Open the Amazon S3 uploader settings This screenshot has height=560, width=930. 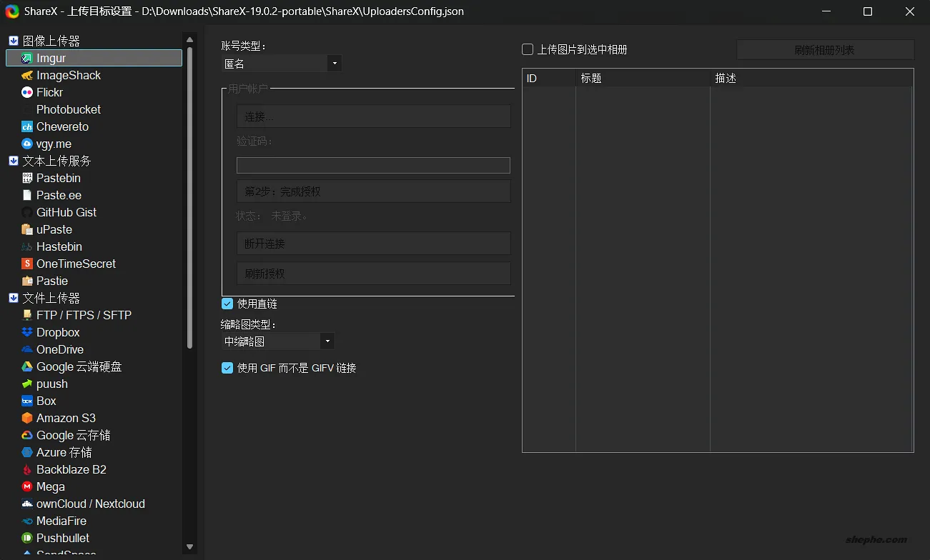(66, 418)
